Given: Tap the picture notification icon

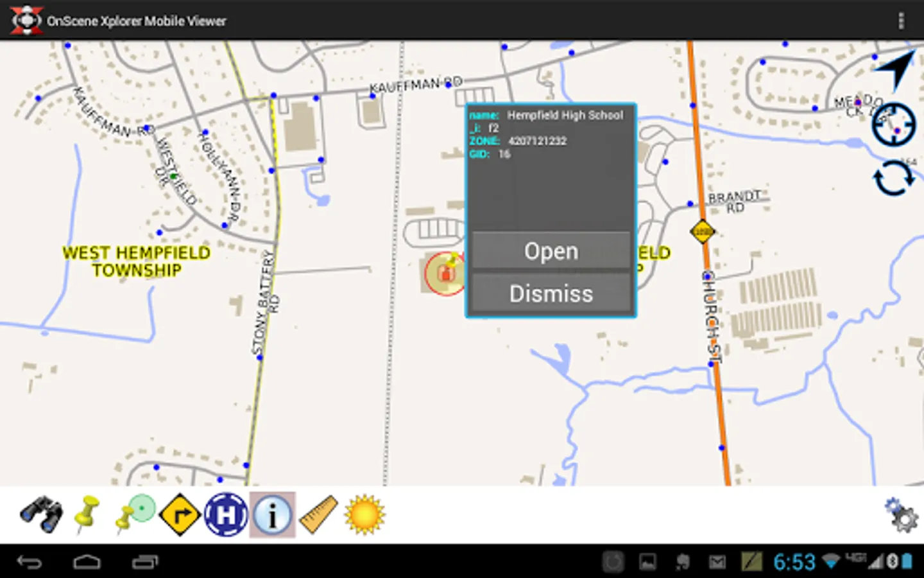Looking at the screenshot, I should point(648,563).
